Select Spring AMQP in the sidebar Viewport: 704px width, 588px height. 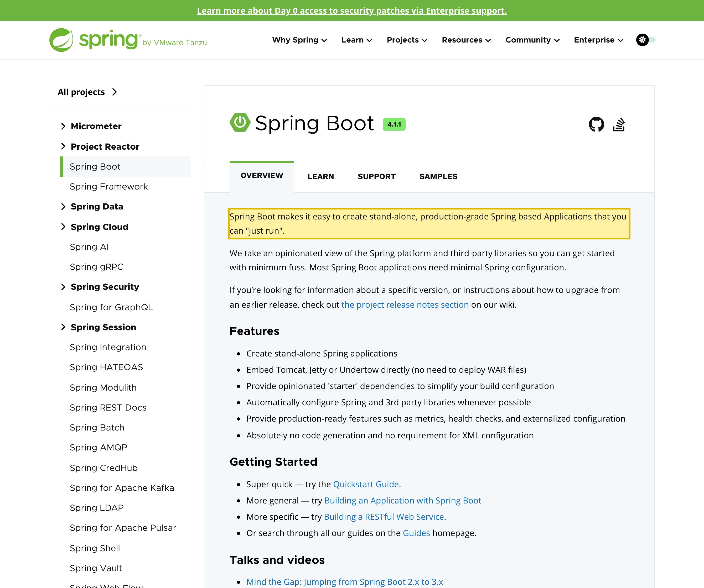[99, 448]
